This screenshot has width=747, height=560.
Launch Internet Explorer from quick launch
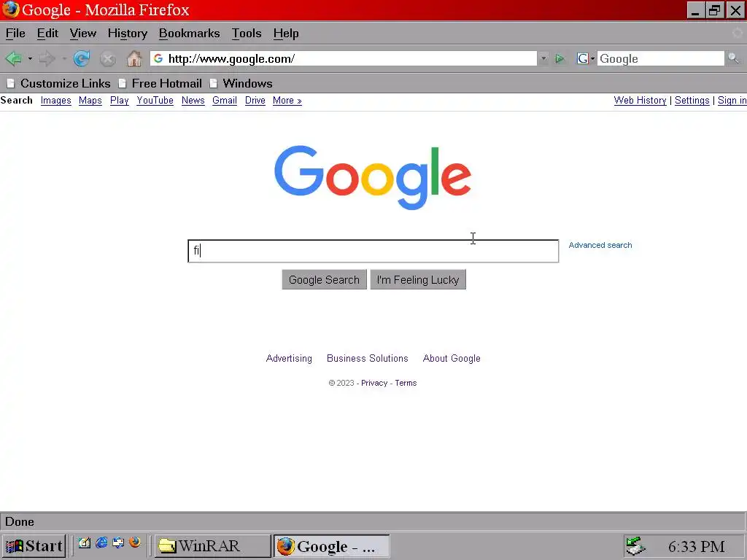[x=101, y=542]
